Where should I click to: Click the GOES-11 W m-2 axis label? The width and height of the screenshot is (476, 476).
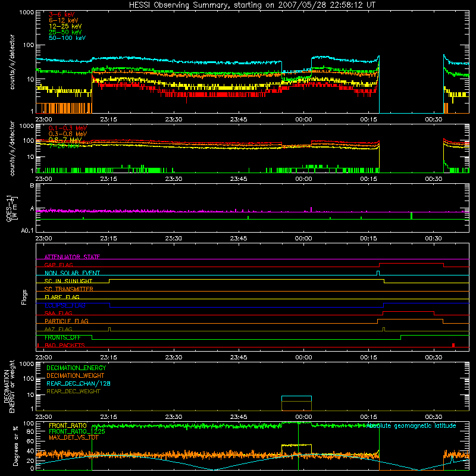[x=12, y=208]
